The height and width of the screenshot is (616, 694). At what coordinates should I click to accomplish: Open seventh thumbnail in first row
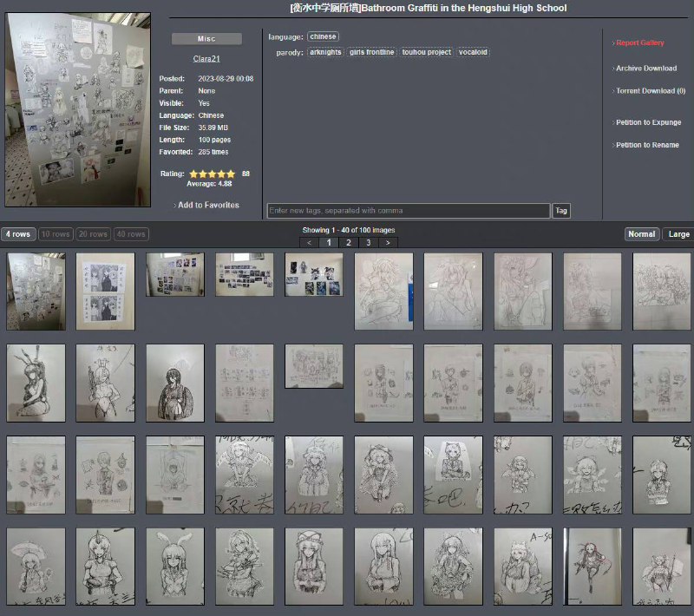pyautogui.click(x=453, y=292)
